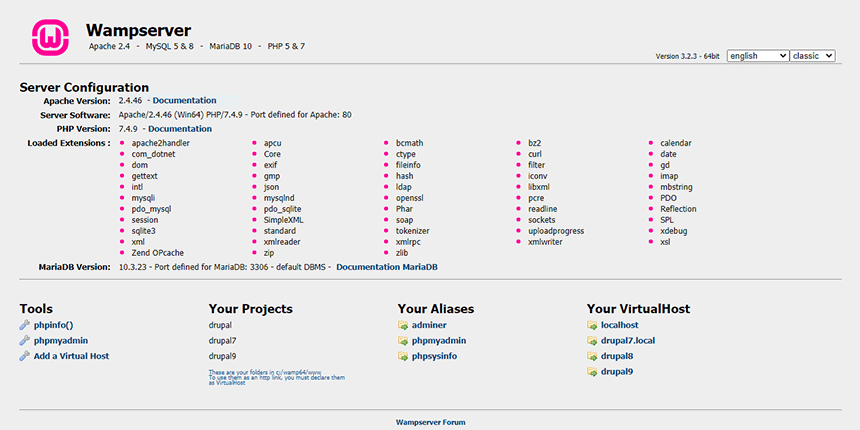
Task: Open the classic theme dropdown
Action: pos(812,56)
